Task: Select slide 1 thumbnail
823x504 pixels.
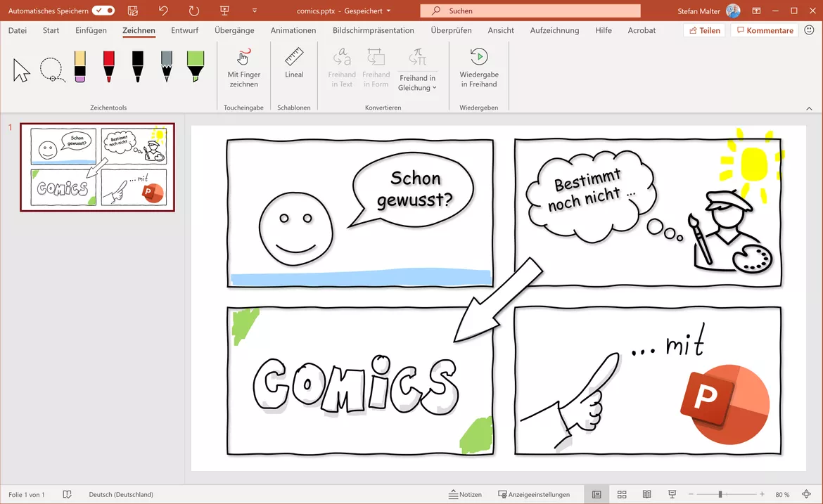Action: (98, 167)
